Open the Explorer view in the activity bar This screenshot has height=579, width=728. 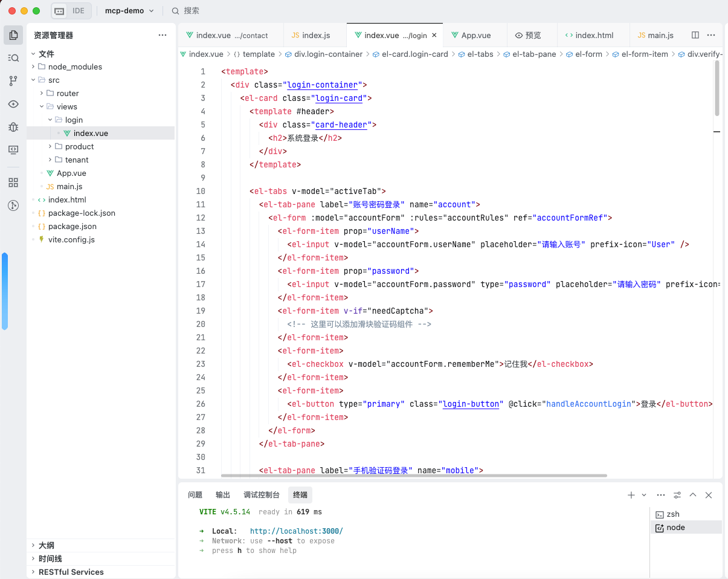(x=13, y=35)
